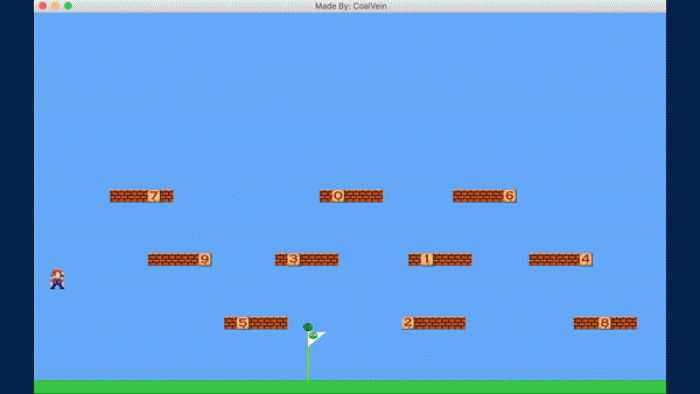Click the window title 'Made By: CoalVein'

click(350, 6)
